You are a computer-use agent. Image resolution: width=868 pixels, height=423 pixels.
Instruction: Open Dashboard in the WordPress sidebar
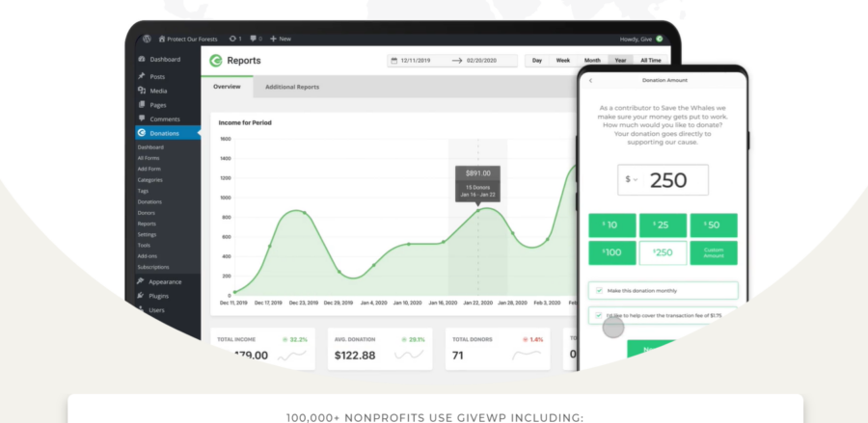(x=165, y=59)
